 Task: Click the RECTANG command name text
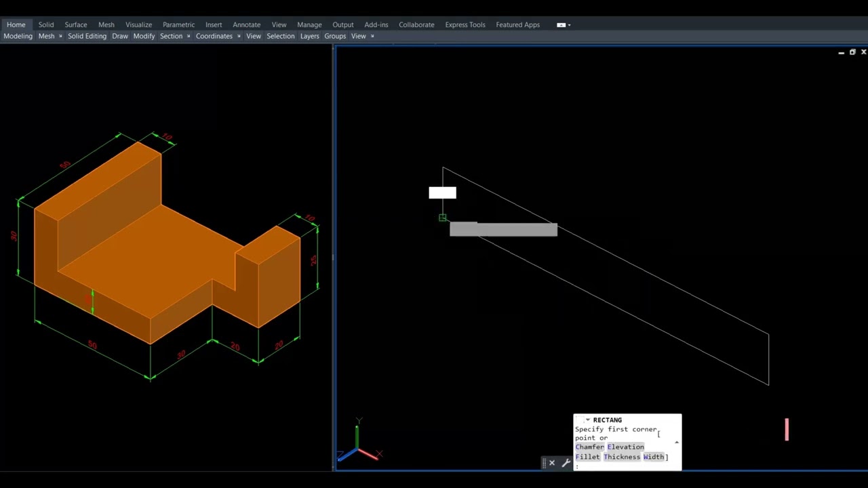(608, 420)
